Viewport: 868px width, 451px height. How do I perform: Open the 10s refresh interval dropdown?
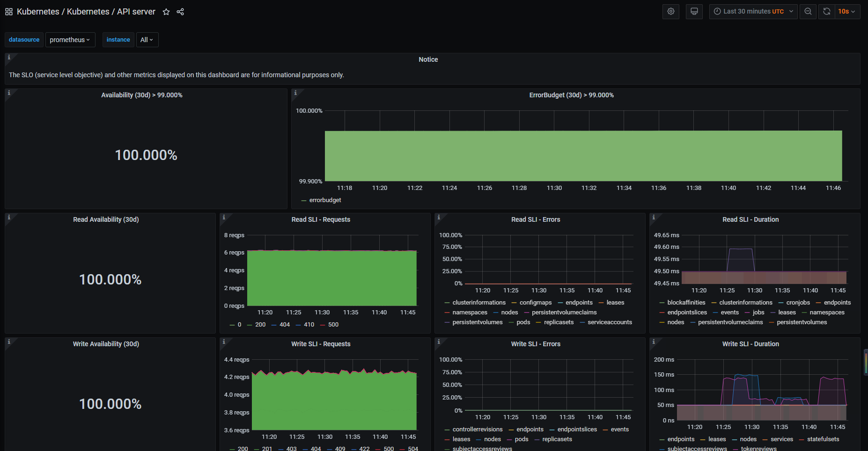click(847, 12)
